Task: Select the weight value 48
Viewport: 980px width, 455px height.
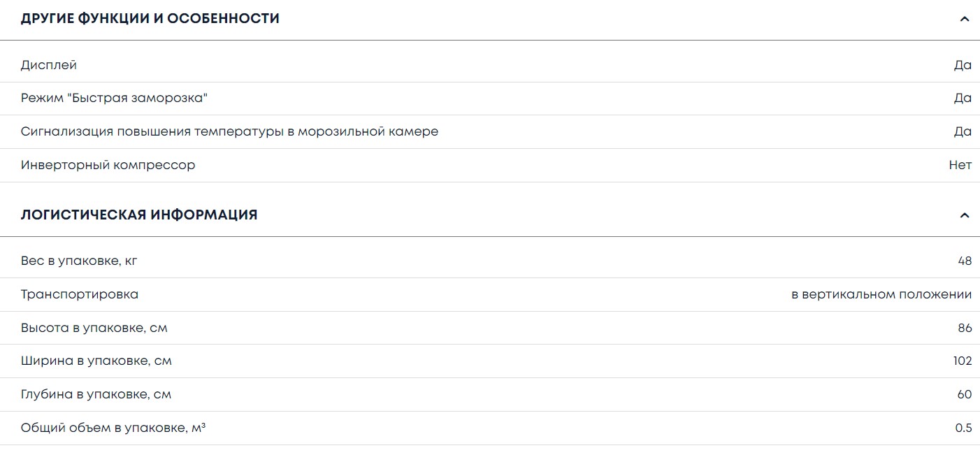Action: [965, 261]
